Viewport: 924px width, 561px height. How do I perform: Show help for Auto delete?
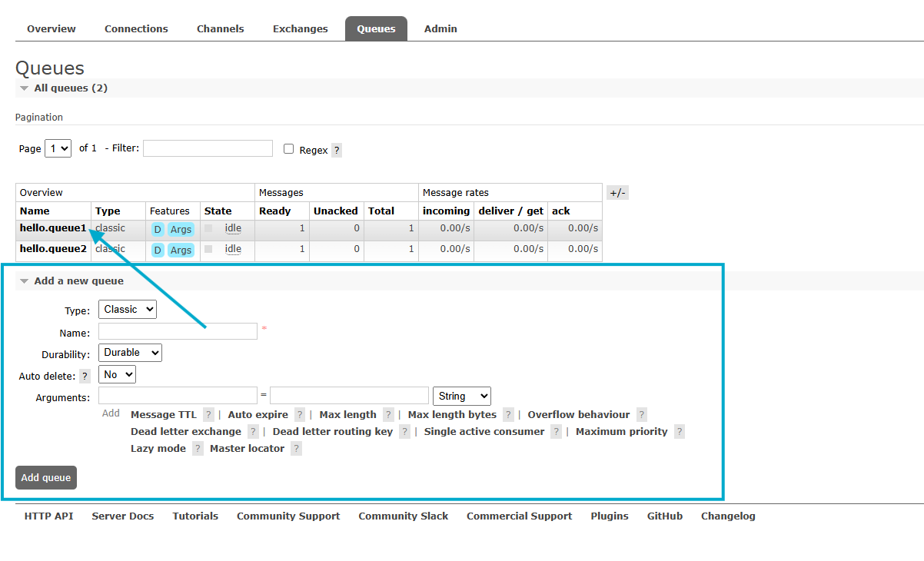click(x=85, y=377)
